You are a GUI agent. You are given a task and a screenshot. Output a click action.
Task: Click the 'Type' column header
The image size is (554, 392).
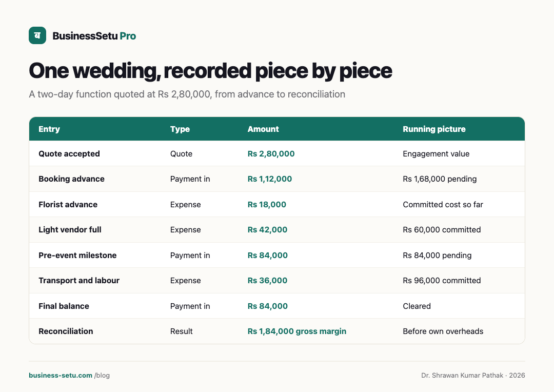click(180, 129)
